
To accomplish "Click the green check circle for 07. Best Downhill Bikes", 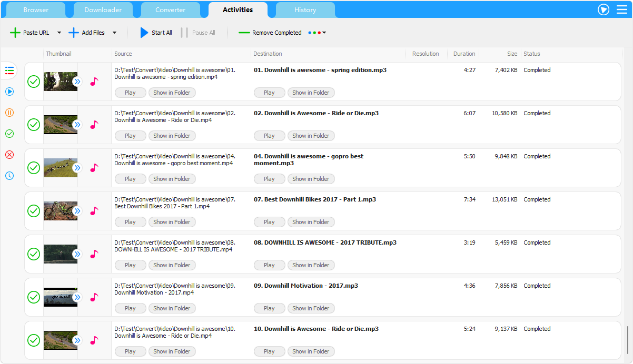I will coord(34,211).
